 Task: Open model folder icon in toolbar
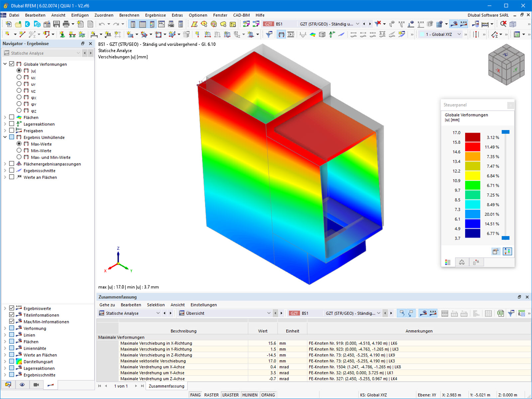18,24
